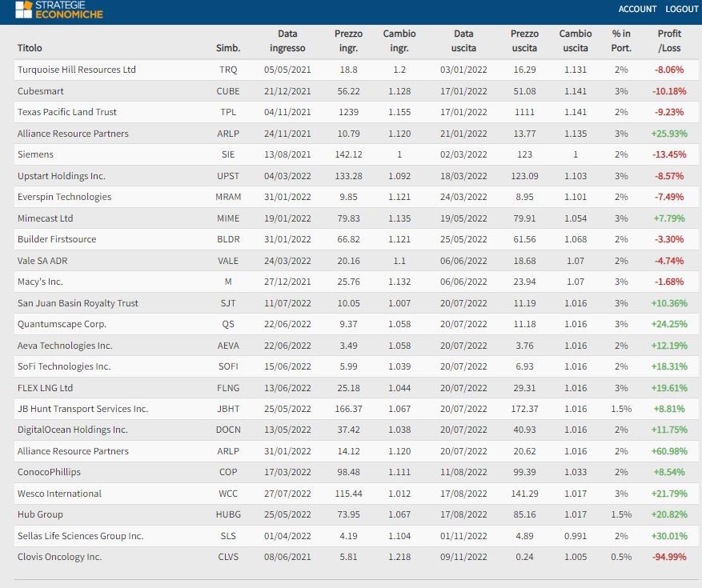Select DigitalOcean Holdings Inc. title
This screenshot has width=702, height=588.
point(73,430)
